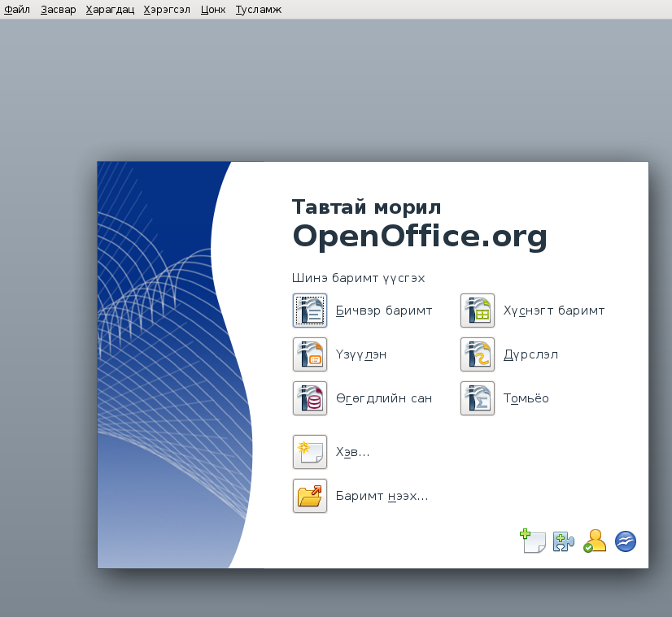
Task: Open the Харагдац menu
Action: click(x=110, y=10)
